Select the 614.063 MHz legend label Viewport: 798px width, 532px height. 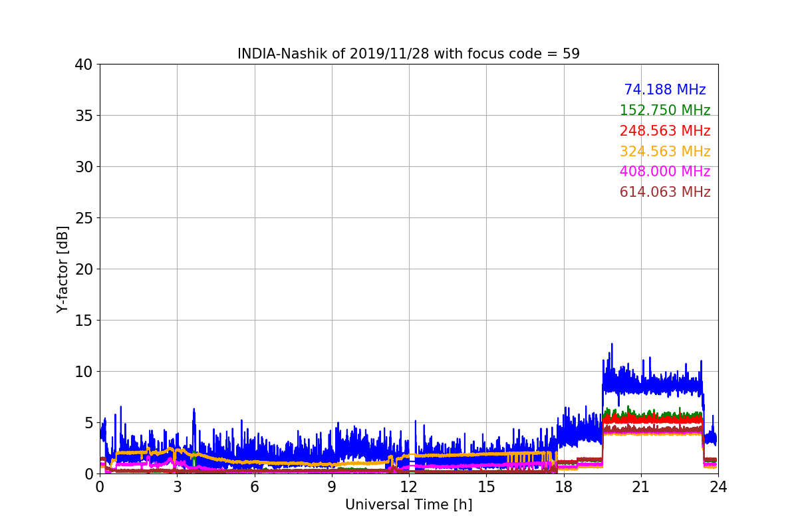point(665,192)
